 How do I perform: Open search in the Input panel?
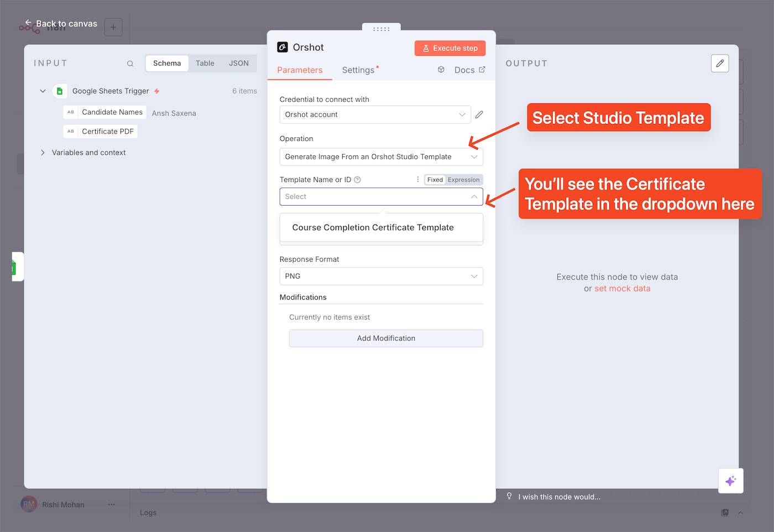[130, 64]
